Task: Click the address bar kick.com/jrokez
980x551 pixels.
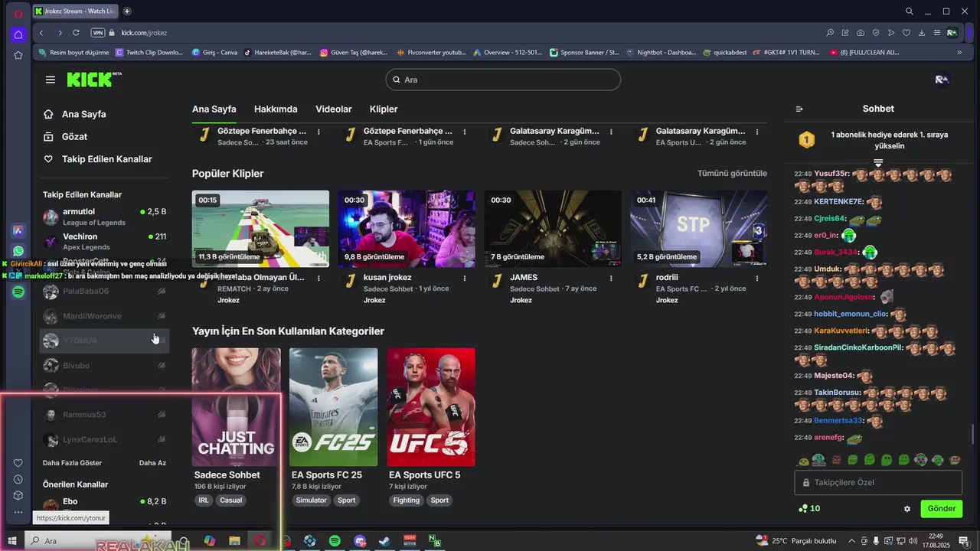Action: (x=144, y=33)
